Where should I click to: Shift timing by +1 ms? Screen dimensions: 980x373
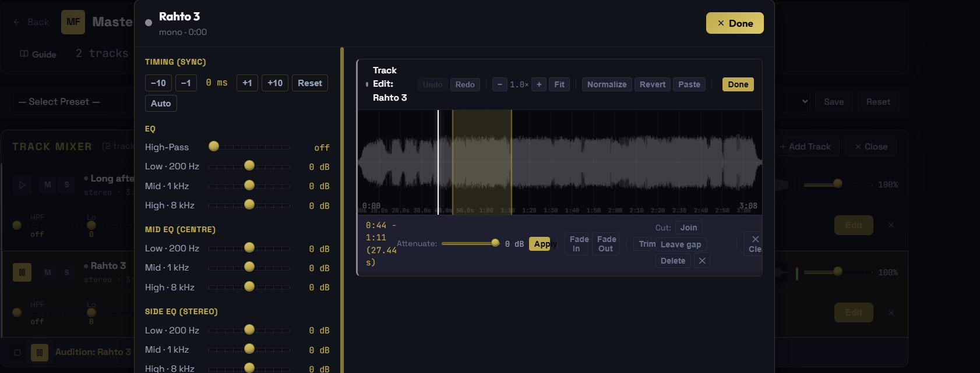pyautogui.click(x=247, y=83)
